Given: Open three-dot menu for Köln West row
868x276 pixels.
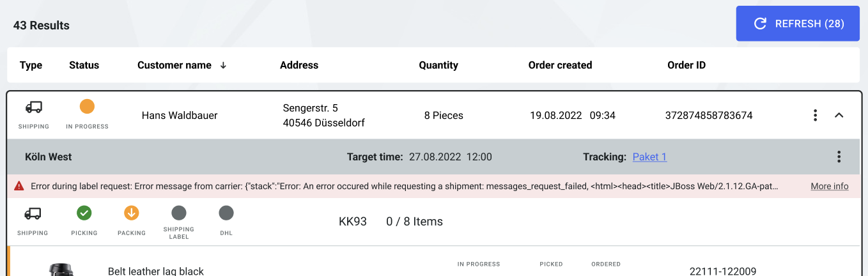Looking at the screenshot, I should point(839,157).
